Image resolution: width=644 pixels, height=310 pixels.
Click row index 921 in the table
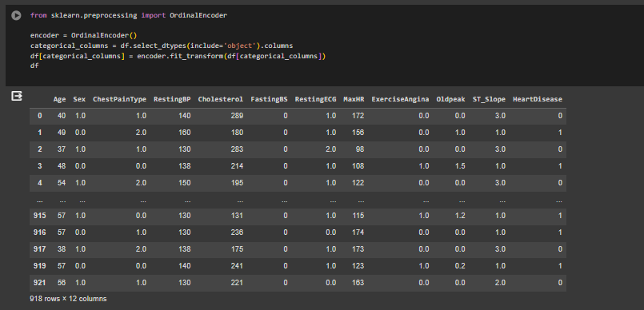click(39, 283)
